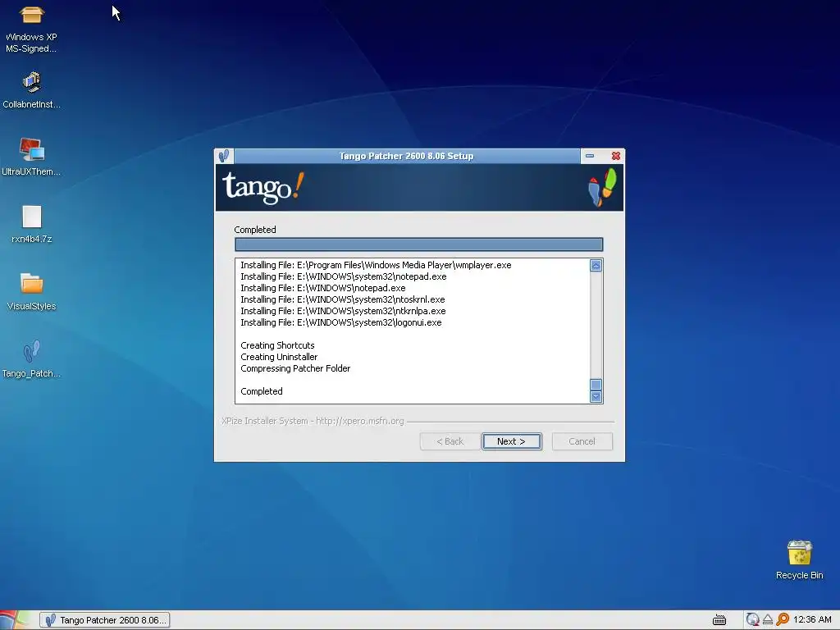Select the rxn4b4.7z file icon

32,224
